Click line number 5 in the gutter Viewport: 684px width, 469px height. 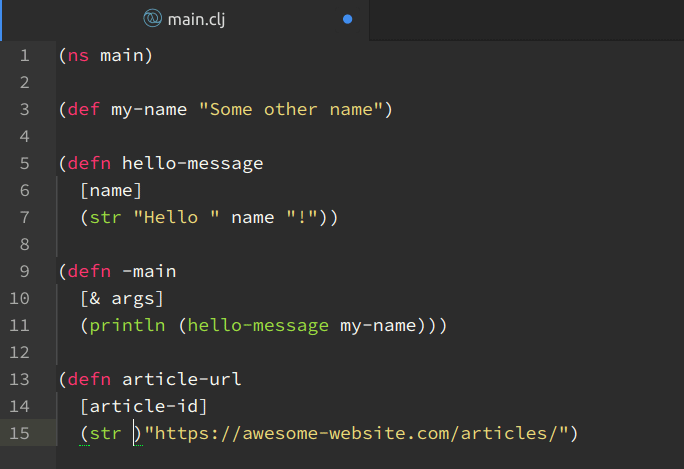(25, 164)
